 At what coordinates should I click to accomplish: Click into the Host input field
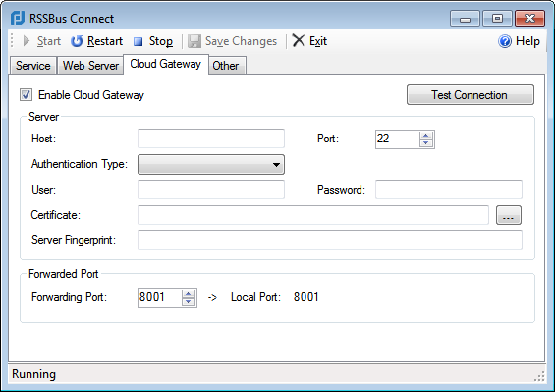click(x=211, y=139)
